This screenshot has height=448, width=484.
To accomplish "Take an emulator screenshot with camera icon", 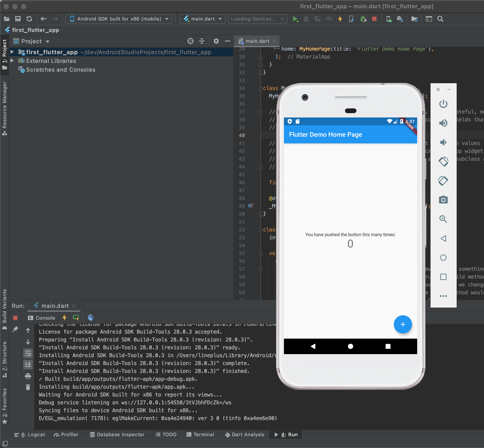I will (443, 200).
